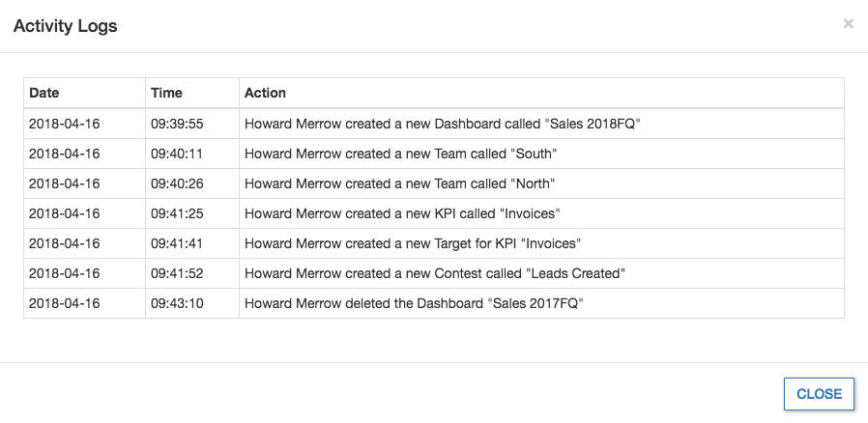The width and height of the screenshot is (868, 423).
Task: Click the new Target for KPI entry
Action: (412, 243)
